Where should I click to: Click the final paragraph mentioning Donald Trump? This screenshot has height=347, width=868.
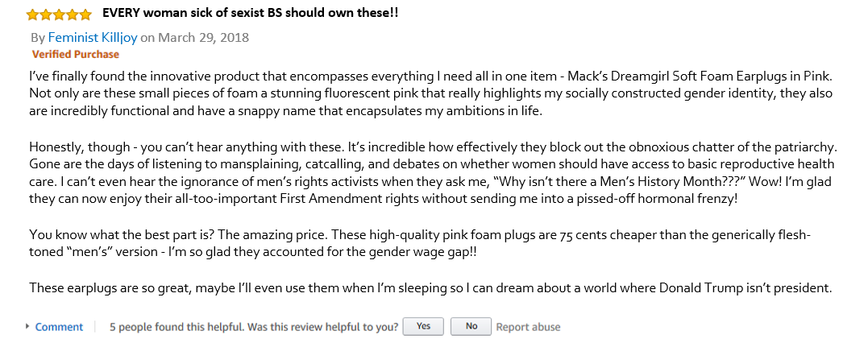[430, 287]
